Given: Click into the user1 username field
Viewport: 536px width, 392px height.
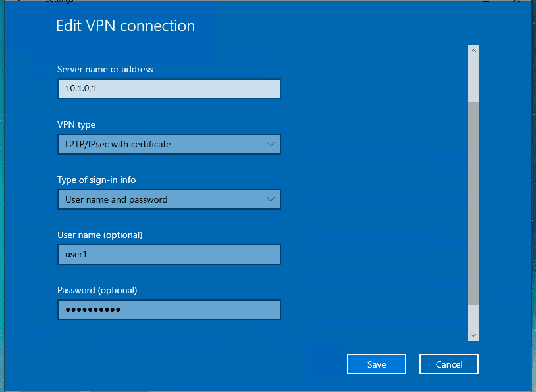Looking at the screenshot, I should pyautogui.click(x=169, y=255).
